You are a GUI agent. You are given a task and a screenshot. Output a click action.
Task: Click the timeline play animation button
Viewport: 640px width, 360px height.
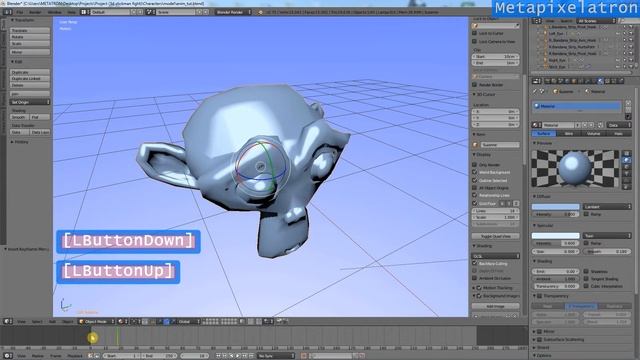238,356
